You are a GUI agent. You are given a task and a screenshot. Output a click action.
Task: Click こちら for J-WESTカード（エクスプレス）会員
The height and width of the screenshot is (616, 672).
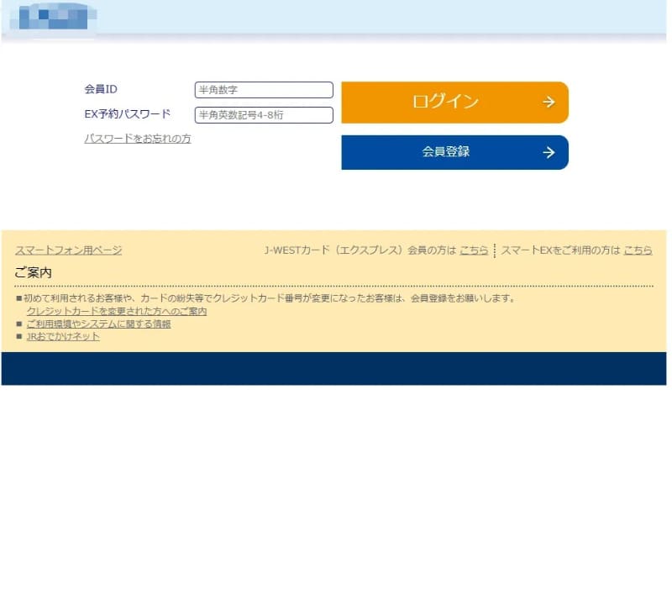coord(474,250)
